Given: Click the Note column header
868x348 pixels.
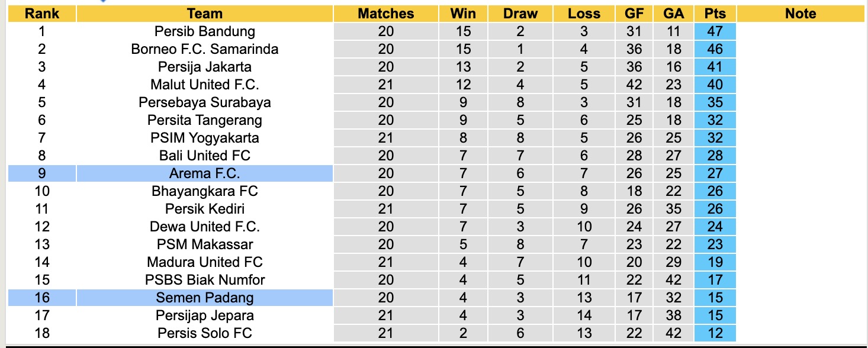Looking at the screenshot, I should tap(801, 14).
